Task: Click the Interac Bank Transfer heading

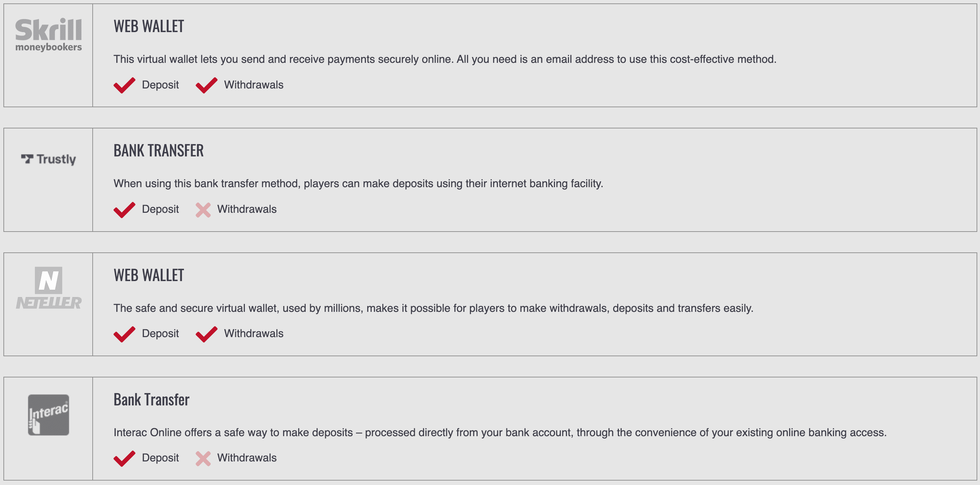Action: (151, 400)
